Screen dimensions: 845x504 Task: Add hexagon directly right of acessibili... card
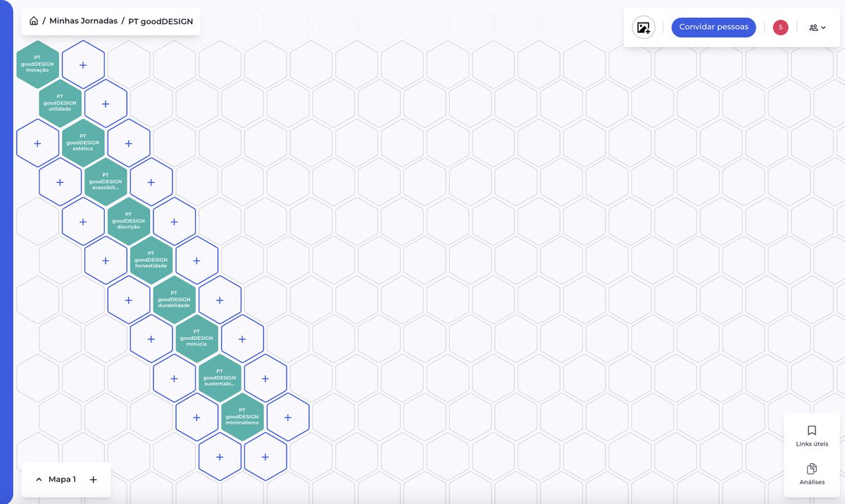point(151,182)
